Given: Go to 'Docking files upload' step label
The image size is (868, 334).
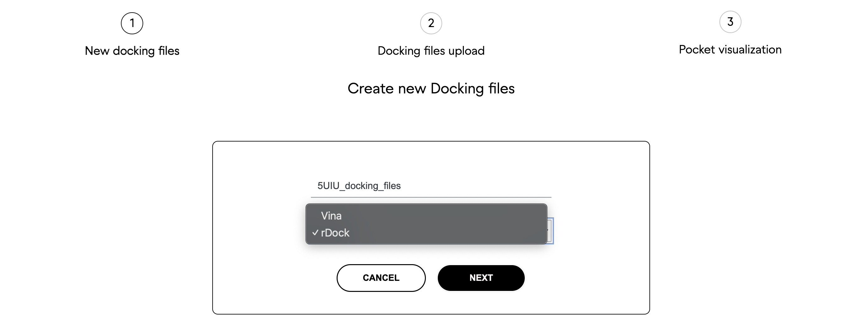Looking at the screenshot, I should coord(431,51).
